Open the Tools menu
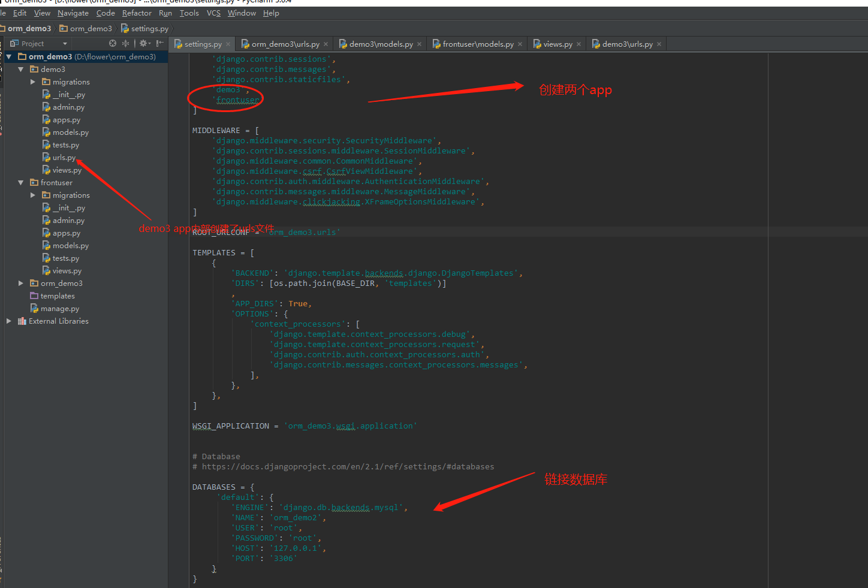 (189, 13)
